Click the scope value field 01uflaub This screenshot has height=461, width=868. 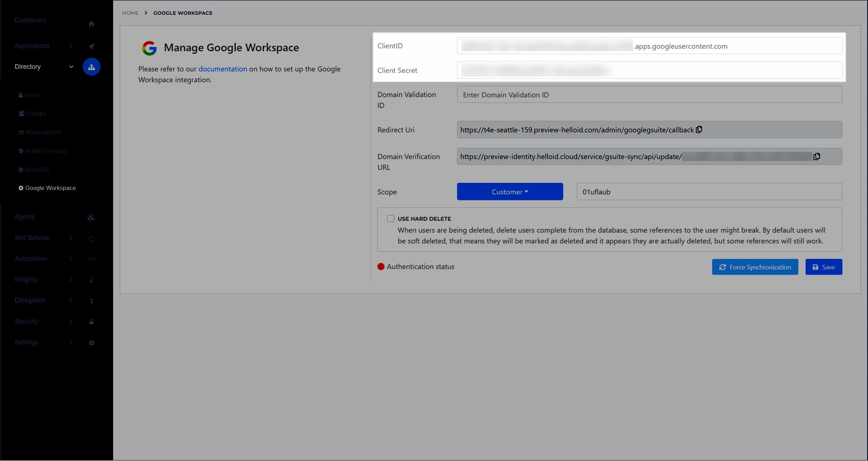pyautogui.click(x=709, y=192)
